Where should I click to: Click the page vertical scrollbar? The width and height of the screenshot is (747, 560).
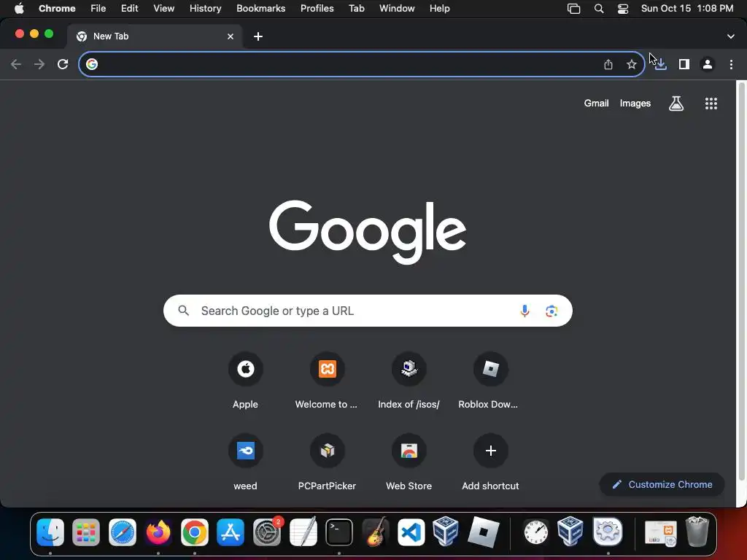click(741, 281)
